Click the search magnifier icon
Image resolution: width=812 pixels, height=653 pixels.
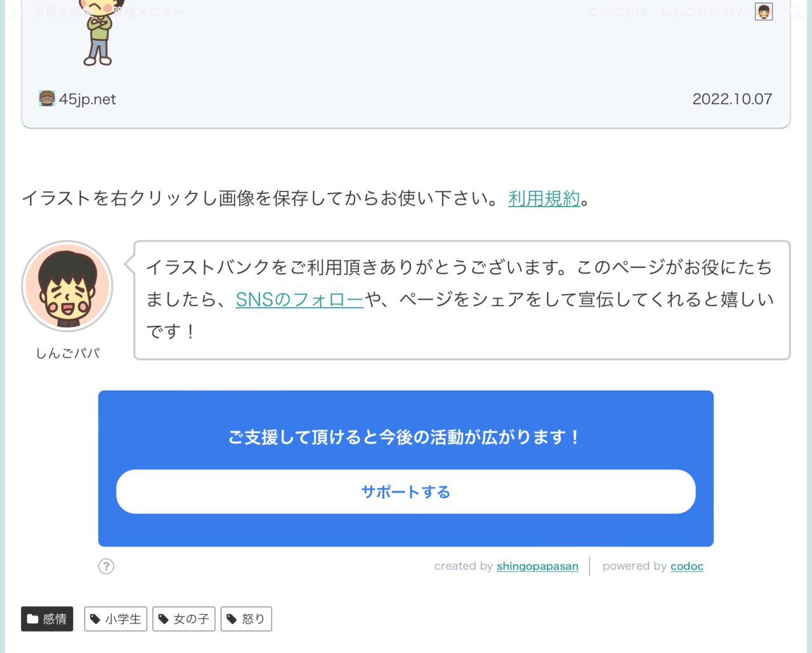click(x=795, y=11)
